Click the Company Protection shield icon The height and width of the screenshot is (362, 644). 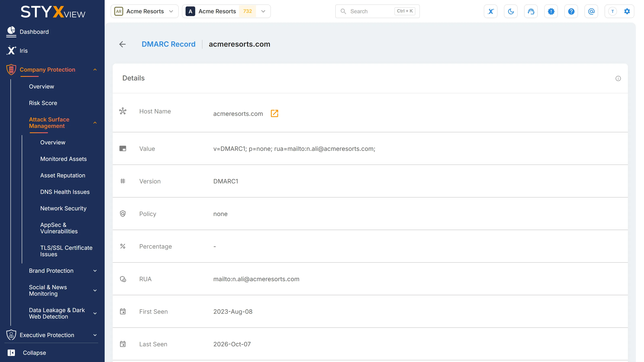(11, 69)
